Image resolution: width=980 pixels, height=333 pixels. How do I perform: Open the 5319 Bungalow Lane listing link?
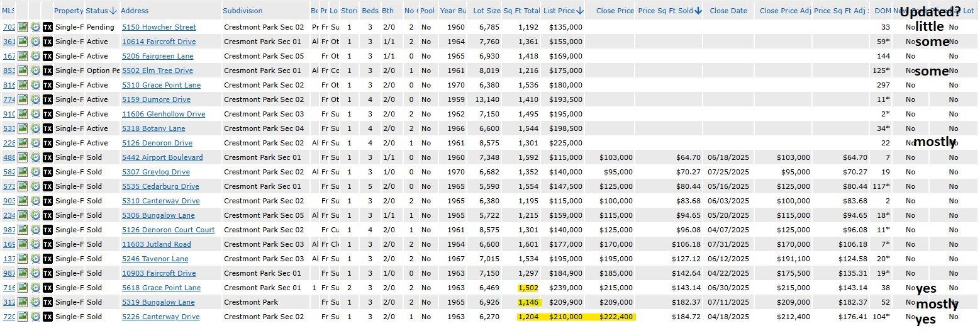click(x=159, y=302)
